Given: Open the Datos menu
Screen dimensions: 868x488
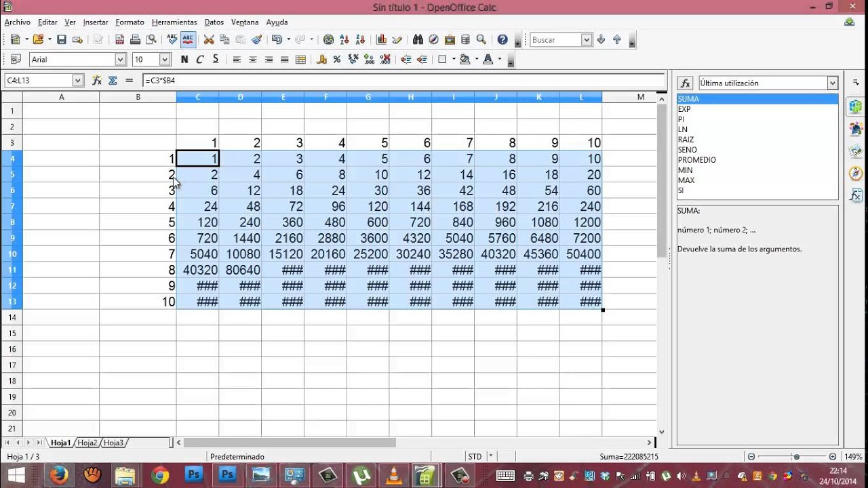Looking at the screenshot, I should (214, 22).
